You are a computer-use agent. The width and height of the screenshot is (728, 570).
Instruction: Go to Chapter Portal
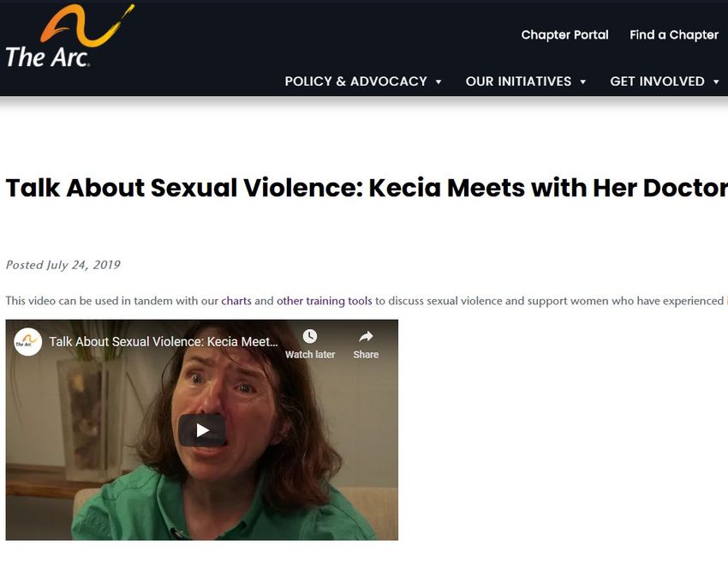pos(564,35)
